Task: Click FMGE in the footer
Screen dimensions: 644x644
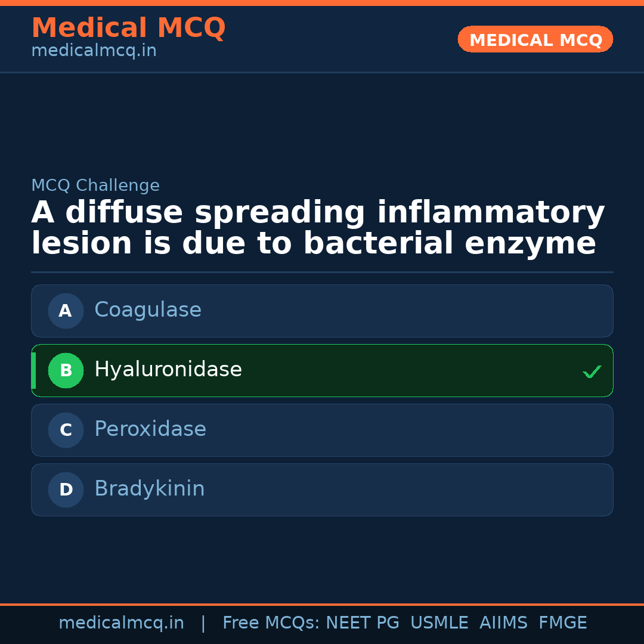Action: (563, 623)
